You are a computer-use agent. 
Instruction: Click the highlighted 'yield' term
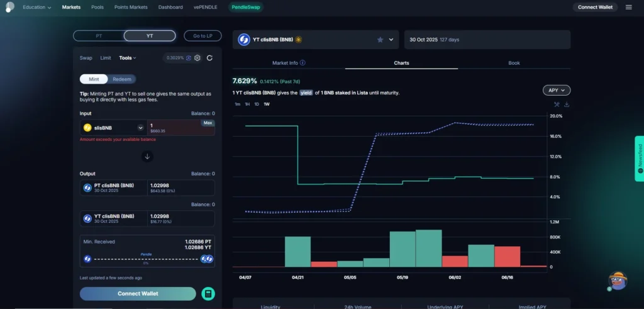click(x=305, y=93)
